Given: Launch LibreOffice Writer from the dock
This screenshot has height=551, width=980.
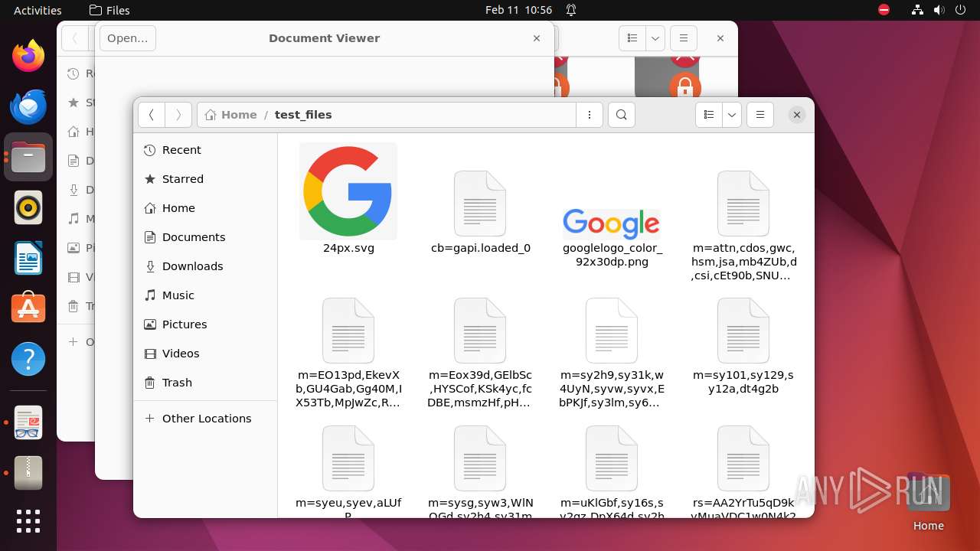Looking at the screenshot, I should [x=28, y=258].
